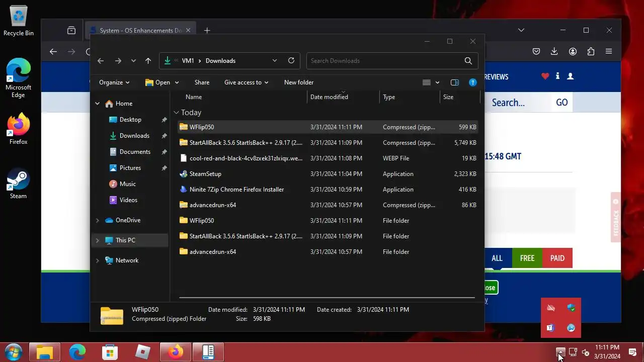Expand the This PC tree node
This screenshot has height=362, width=644.
tap(97, 240)
